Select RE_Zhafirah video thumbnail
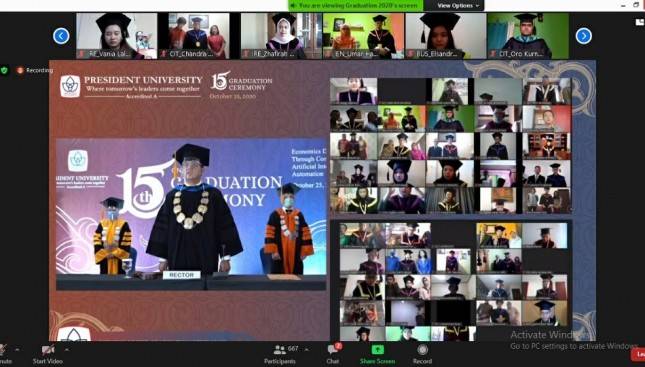Screen dimensions: 645x367 [281, 36]
